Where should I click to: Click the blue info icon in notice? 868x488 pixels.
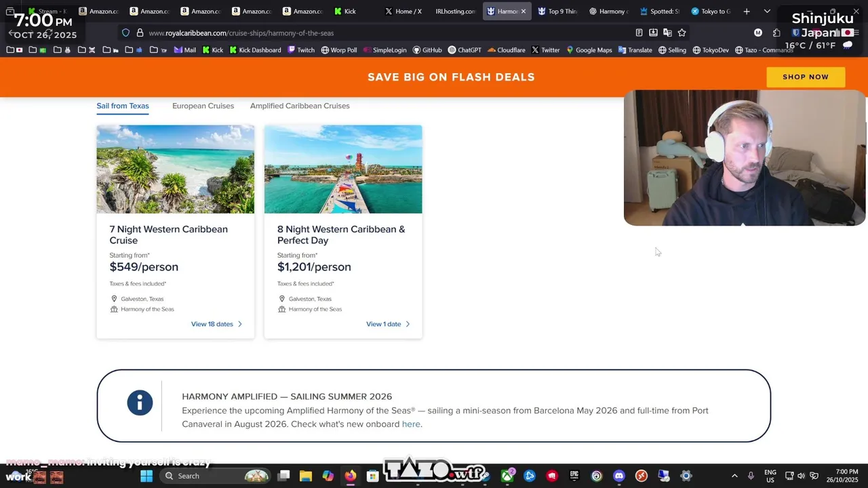pyautogui.click(x=140, y=403)
